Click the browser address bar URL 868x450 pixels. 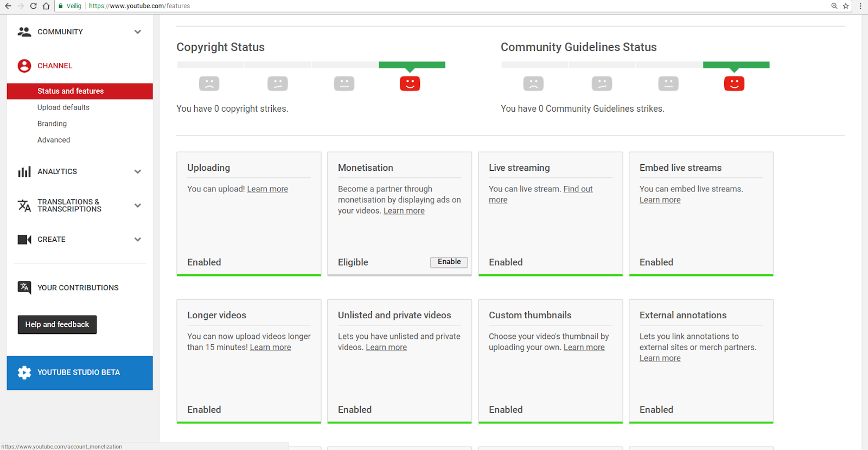click(139, 6)
